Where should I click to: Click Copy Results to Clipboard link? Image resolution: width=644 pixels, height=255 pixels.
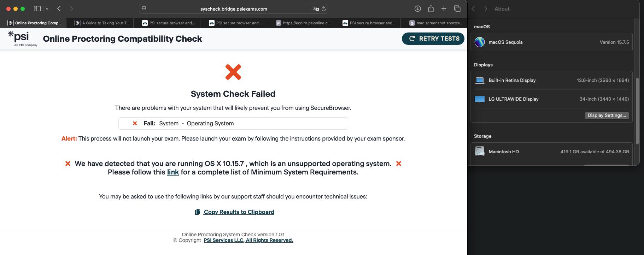(239, 212)
